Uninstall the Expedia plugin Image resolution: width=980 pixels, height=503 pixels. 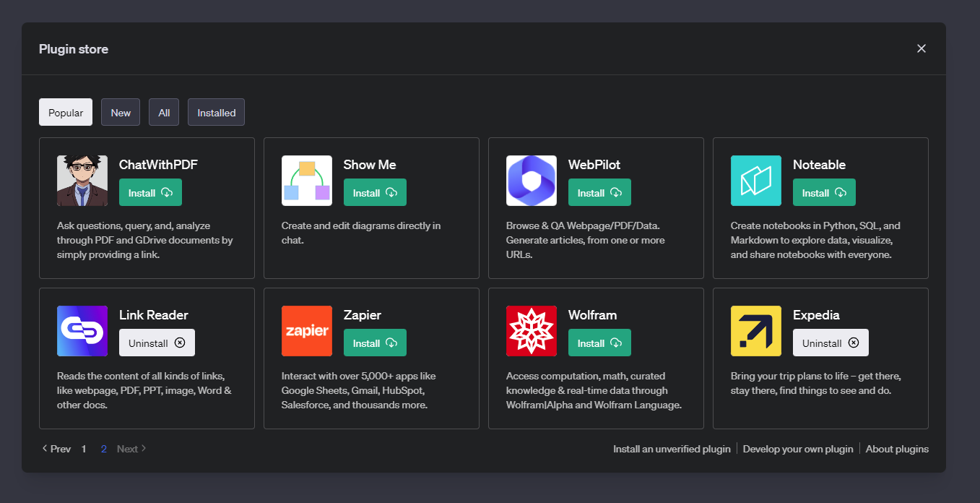(x=831, y=343)
